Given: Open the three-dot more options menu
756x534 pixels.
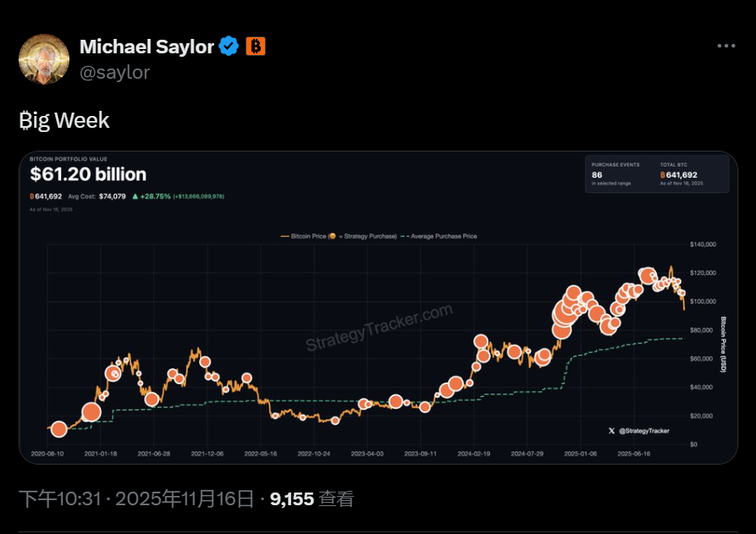Looking at the screenshot, I should pyautogui.click(x=726, y=47).
